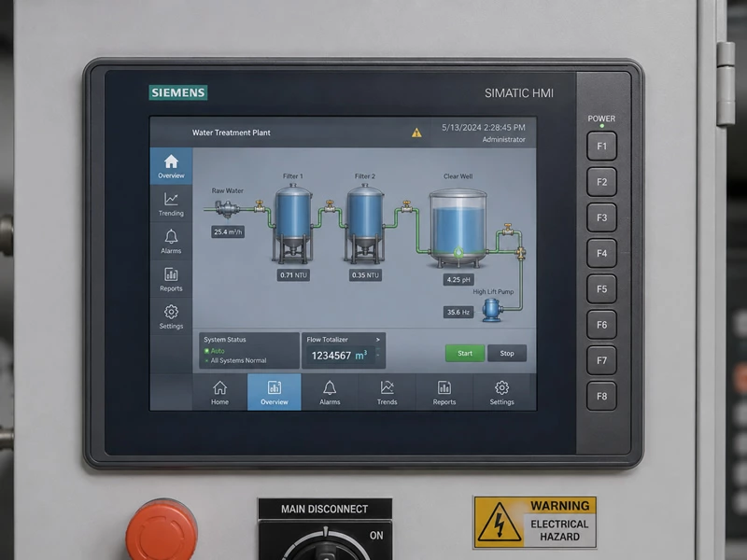Open Alarms tab in bottom navigation
The height and width of the screenshot is (560, 747).
coord(330,392)
